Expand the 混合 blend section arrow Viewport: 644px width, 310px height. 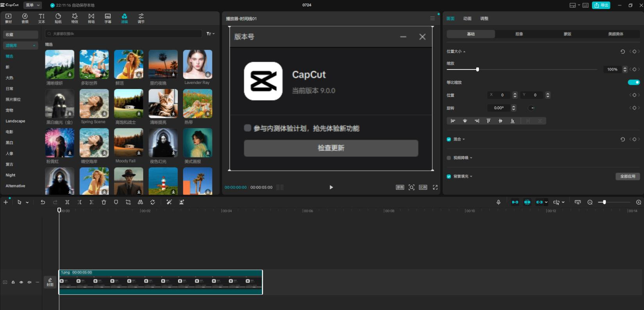pos(464,139)
